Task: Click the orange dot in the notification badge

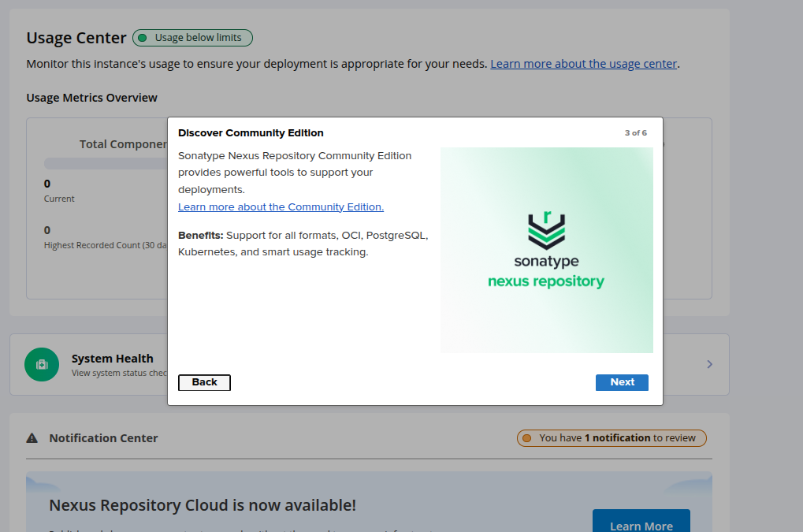Action: pyautogui.click(x=527, y=438)
